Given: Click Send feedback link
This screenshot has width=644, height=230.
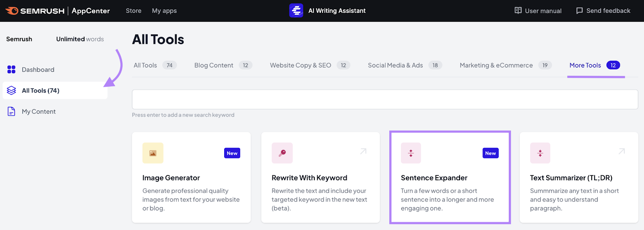Looking at the screenshot, I should [x=608, y=11].
